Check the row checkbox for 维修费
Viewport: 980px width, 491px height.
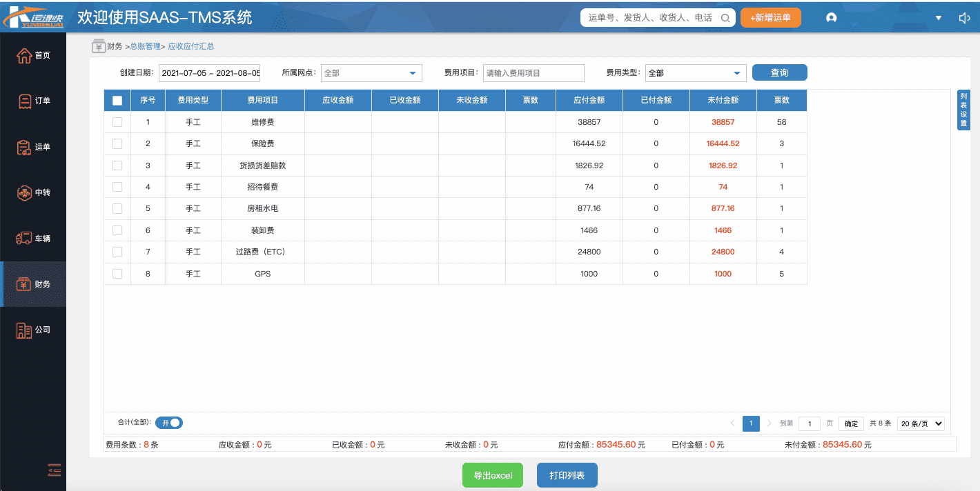[x=117, y=122]
